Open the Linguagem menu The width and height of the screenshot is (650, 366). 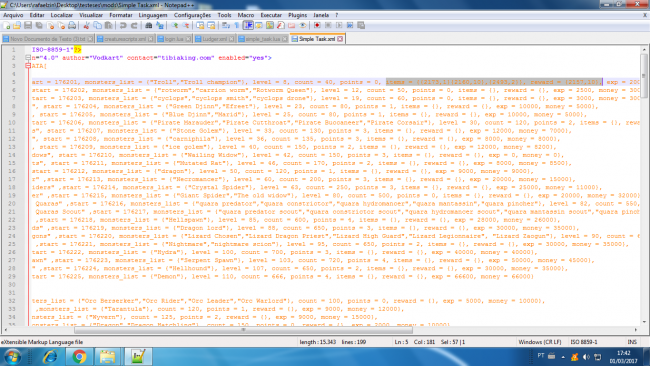point(153,15)
